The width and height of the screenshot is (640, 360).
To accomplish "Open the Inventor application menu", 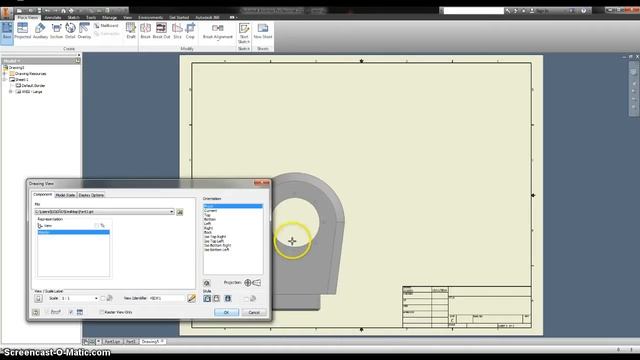I will (x=6, y=12).
